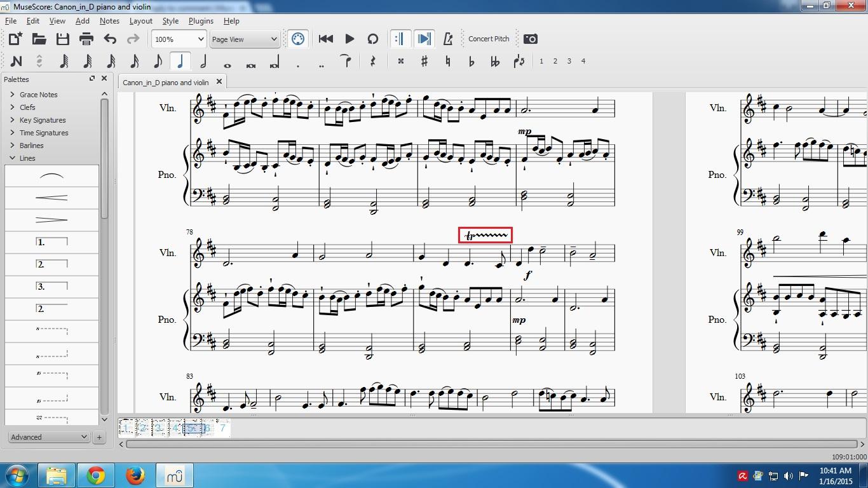Open the Advanced workspace dropdown
Viewport: 868px width, 488px height.
coord(48,437)
